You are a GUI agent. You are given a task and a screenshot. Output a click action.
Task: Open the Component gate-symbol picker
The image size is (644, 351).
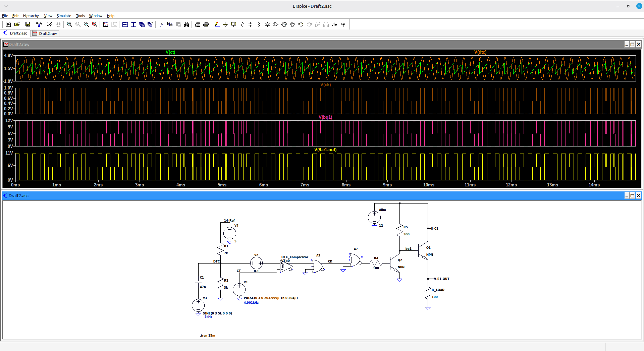pyautogui.click(x=276, y=24)
